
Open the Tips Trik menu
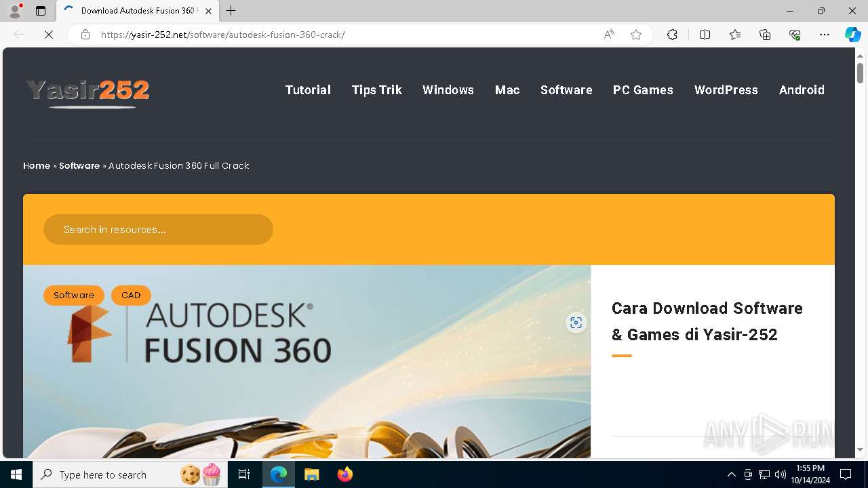click(377, 90)
